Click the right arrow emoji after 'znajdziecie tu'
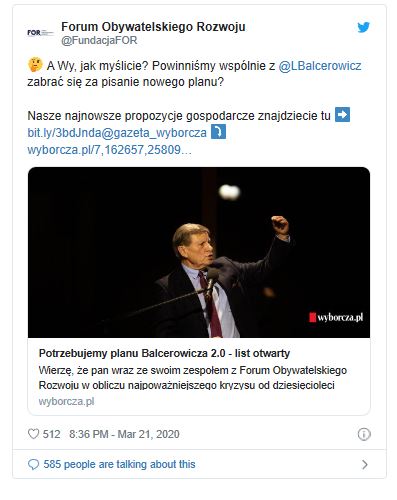 click(x=342, y=115)
